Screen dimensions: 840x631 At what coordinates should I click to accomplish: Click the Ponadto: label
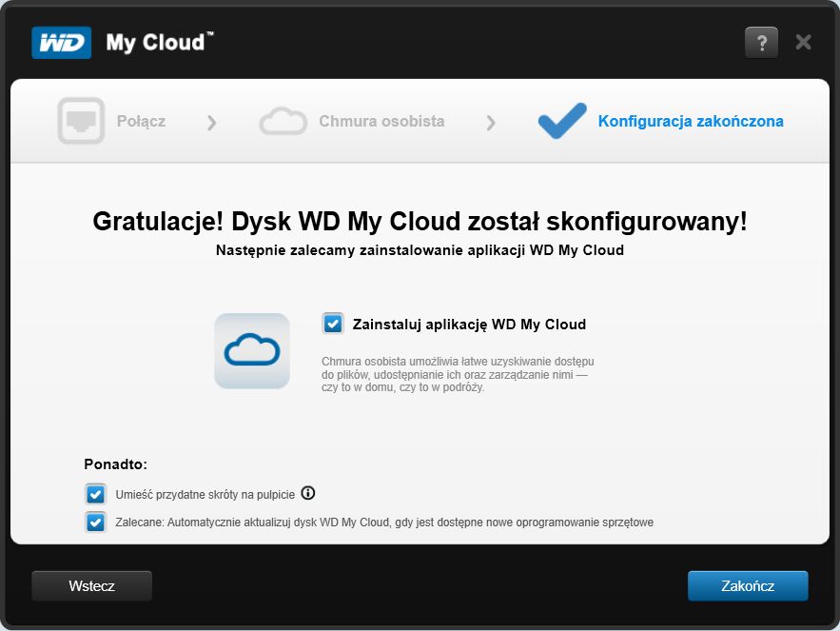115,464
